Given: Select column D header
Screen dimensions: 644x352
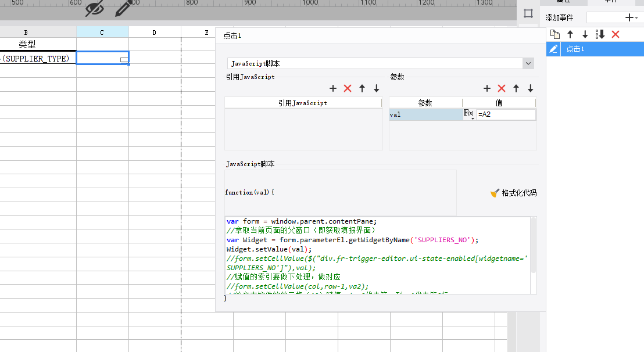Looking at the screenshot, I should coord(155,33).
